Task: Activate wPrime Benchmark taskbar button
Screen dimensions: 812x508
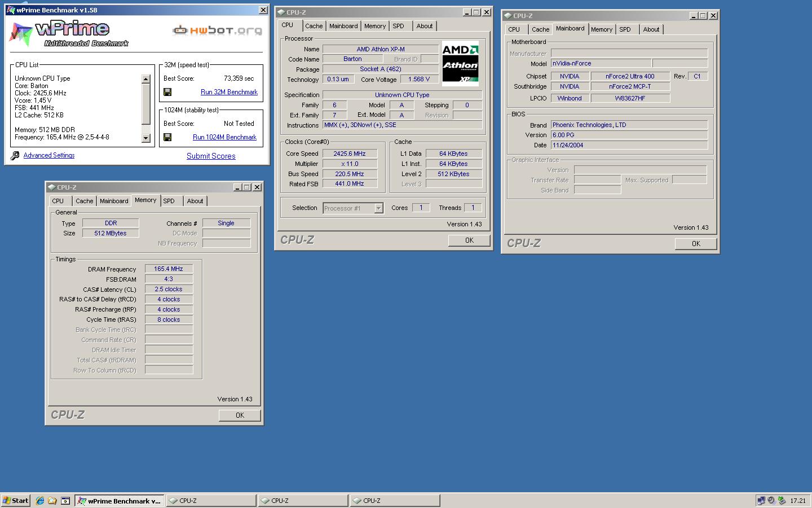Action: 120,501
